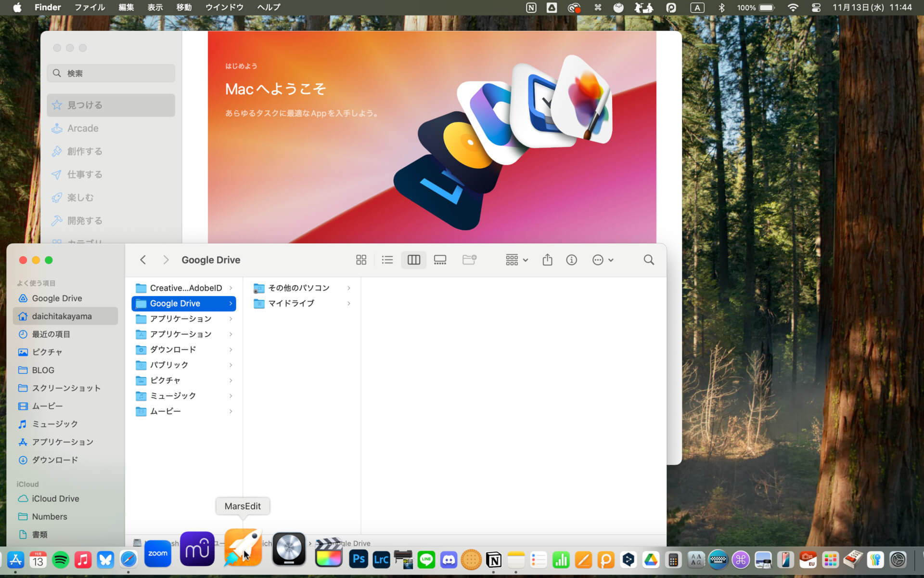Viewport: 924px width, 578px height.
Task: Switch Finder to icon view
Action: pyautogui.click(x=361, y=260)
